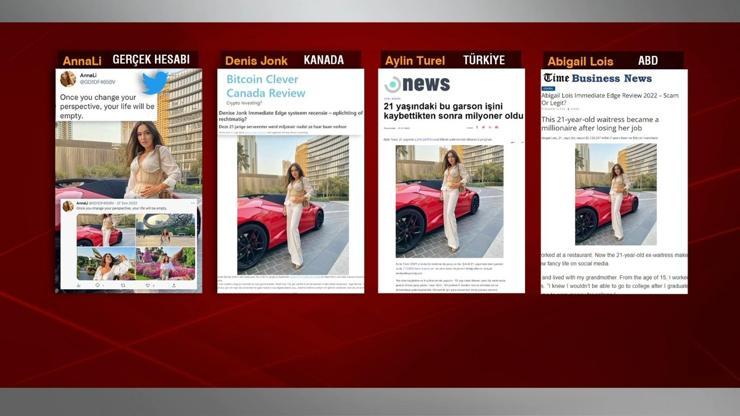Screen dimensions: 740x416
Task: Click the 'KANADA' label
Action: (324, 60)
